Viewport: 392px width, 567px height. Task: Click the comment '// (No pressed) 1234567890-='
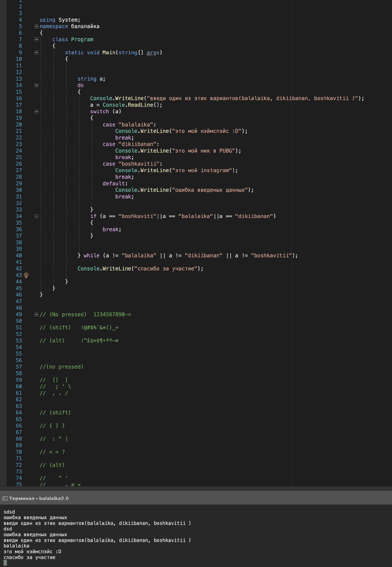click(85, 315)
